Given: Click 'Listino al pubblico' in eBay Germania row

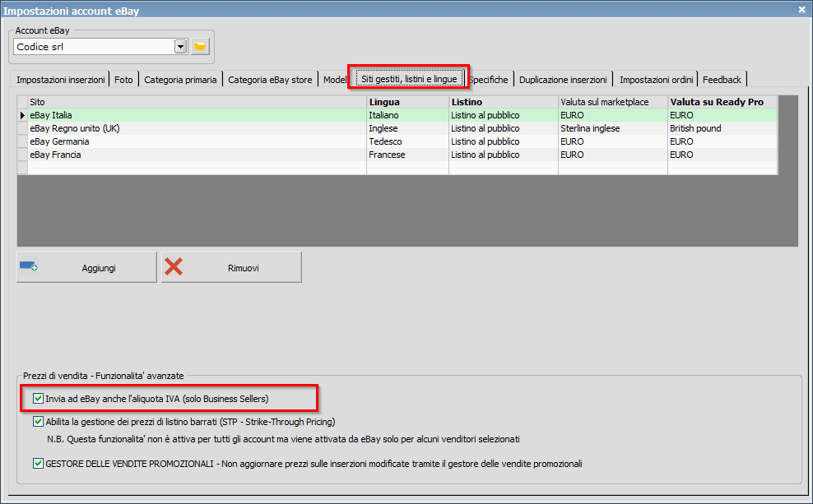Looking at the screenshot, I should tap(504, 141).
